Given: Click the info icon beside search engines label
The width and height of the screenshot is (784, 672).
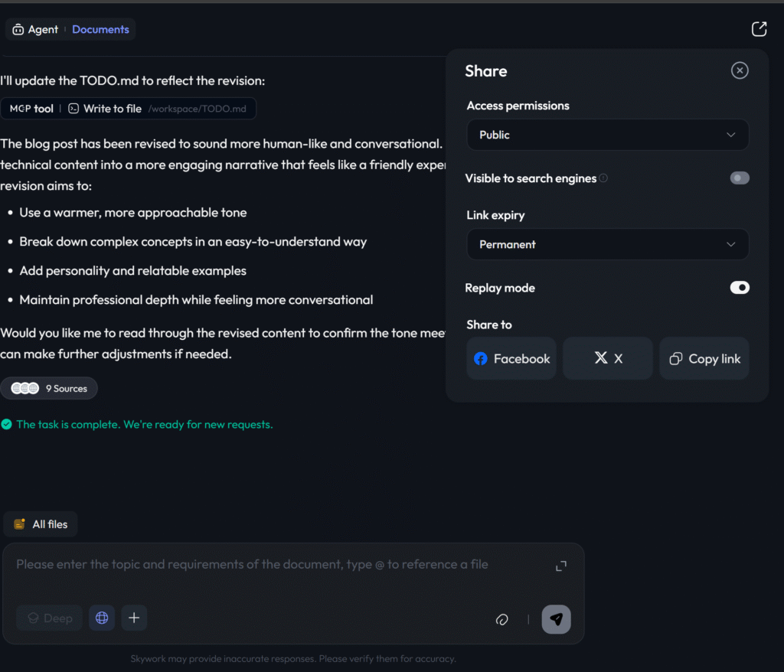Looking at the screenshot, I should [x=603, y=178].
